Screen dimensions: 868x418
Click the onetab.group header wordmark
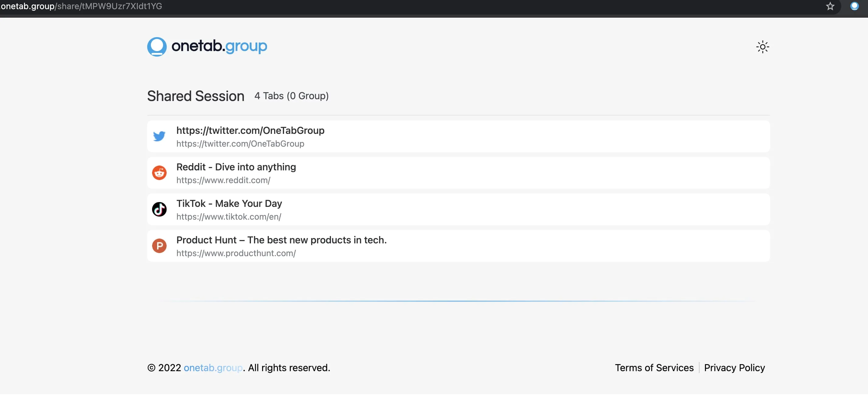click(x=219, y=46)
